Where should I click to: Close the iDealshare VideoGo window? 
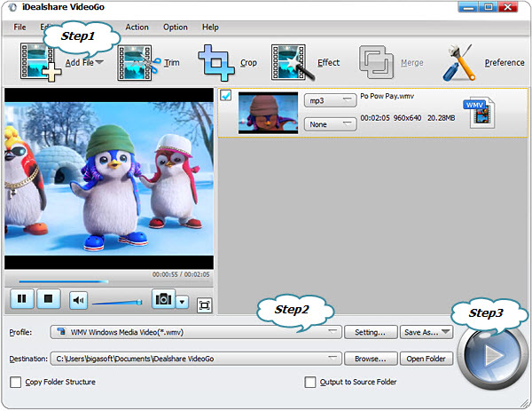pos(508,7)
